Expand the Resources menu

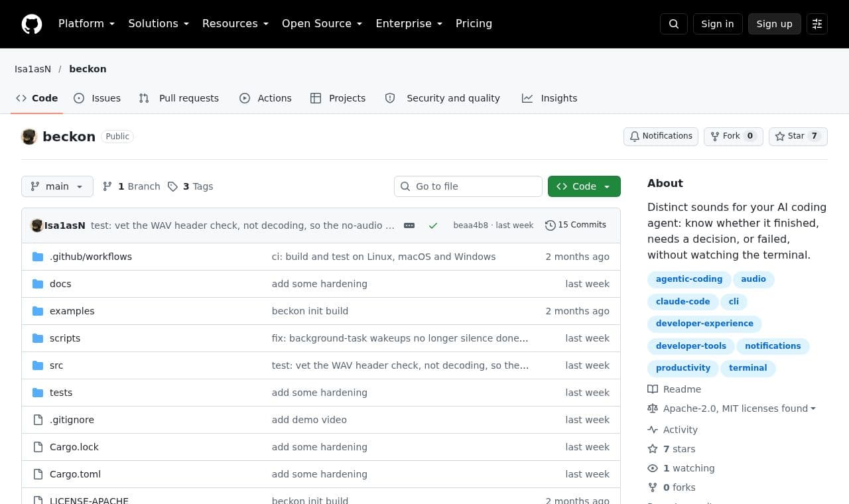tap(235, 24)
